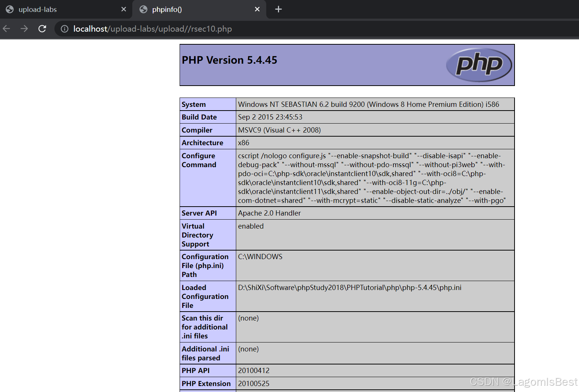Click the PHP logo image
579x392 pixels.
(x=479, y=65)
